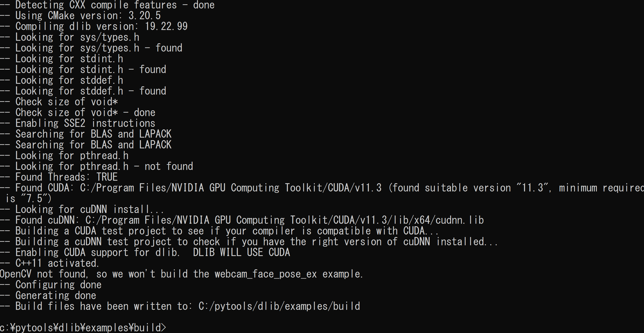Click 'Looking for pthread.h - not found' line
The height and width of the screenshot is (333, 644).
coord(96,166)
